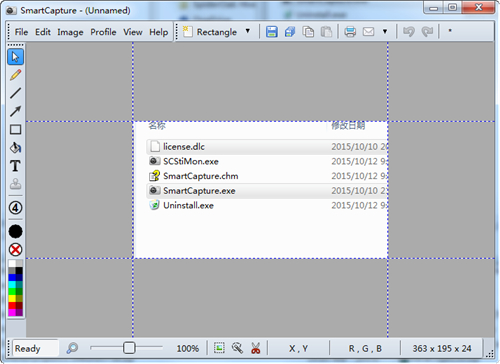Send capture by email envelope icon
Image resolution: width=500 pixels, height=364 pixels.
368,32
